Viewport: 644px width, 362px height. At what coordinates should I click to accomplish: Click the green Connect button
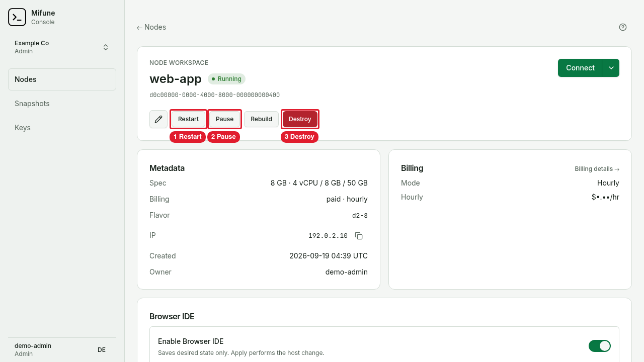(580, 68)
